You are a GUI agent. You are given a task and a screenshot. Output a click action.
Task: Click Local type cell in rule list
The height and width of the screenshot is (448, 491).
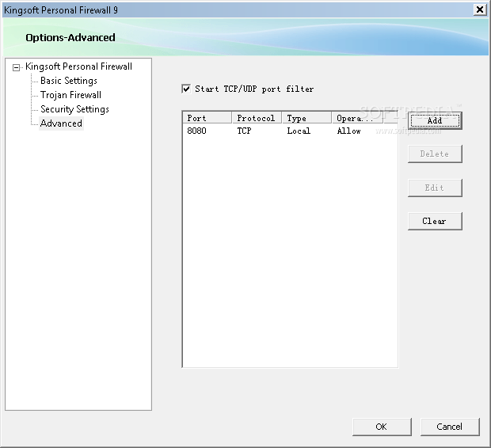299,131
